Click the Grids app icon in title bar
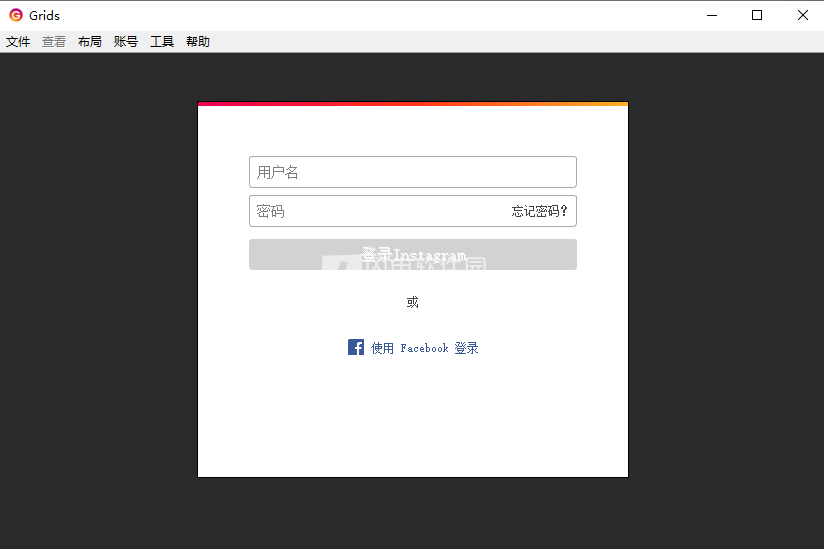The image size is (824, 549). pyautogui.click(x=16, y=15)
